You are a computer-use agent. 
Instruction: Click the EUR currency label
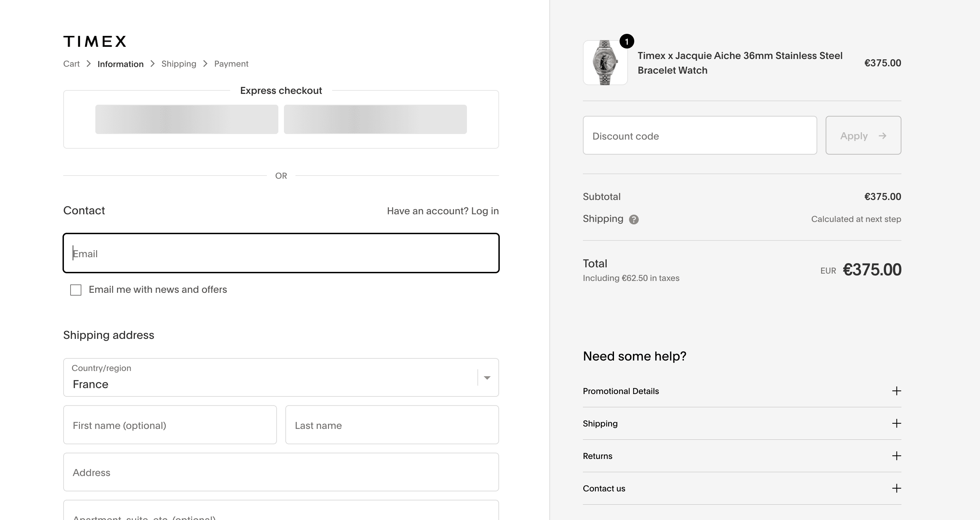(828, 270)
